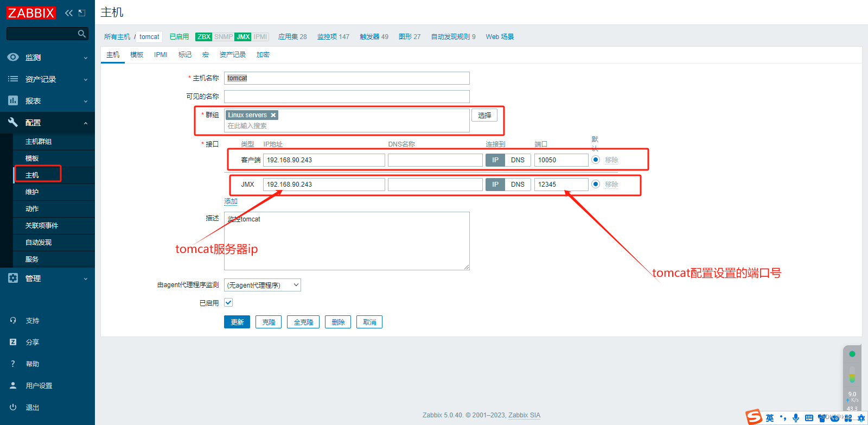The height and width of the screenshot is (425, 868).
Task: Click the Sogou input method S icon
Action: (x=754, y=417)
